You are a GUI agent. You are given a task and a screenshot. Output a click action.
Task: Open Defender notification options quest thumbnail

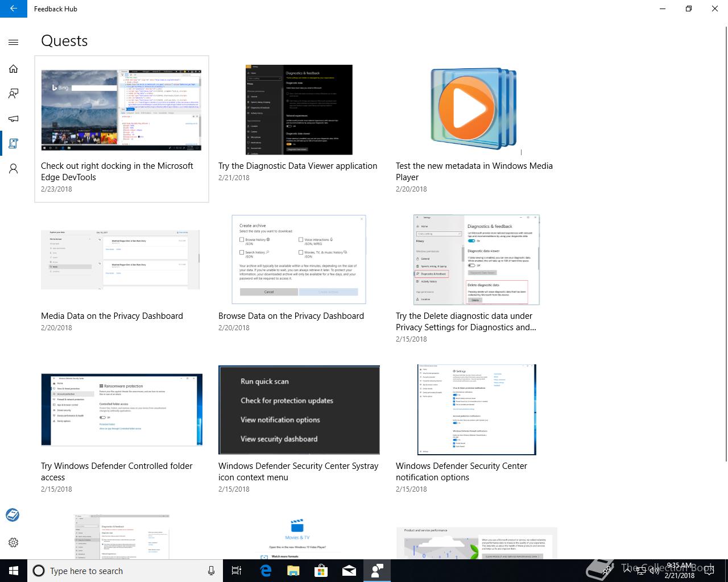point(477,410)
